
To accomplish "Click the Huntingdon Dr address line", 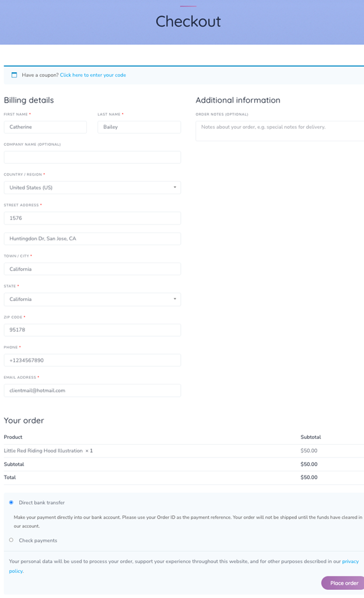I will pos(92,238).
